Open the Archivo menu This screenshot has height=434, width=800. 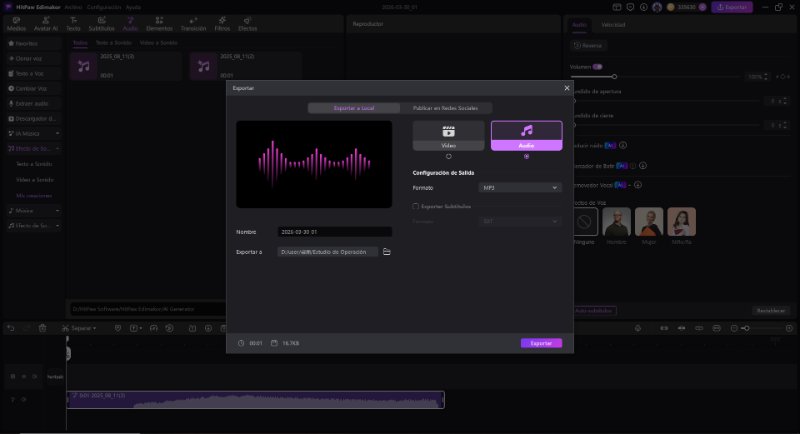pyautogui.click(x=73, y=7)
